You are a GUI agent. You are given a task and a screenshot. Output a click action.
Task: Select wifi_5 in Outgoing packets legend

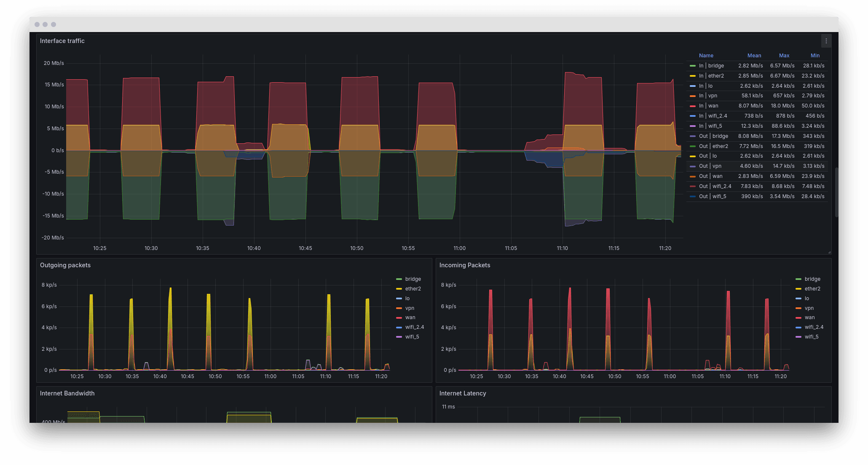click(412, 337)
